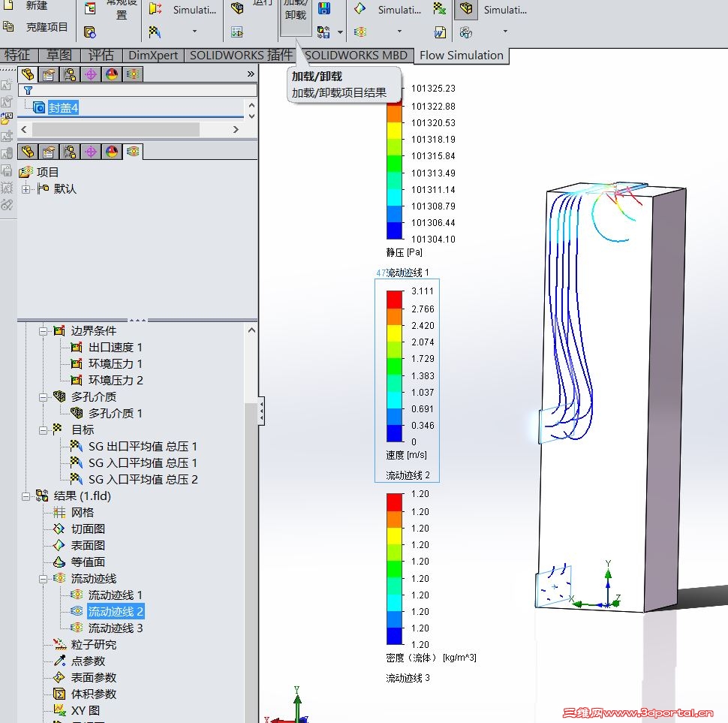Image resolution: width=728 pixels, height=723 pixels.
Task: Select the 封盖4 tree item
Action: coord(63,108)
